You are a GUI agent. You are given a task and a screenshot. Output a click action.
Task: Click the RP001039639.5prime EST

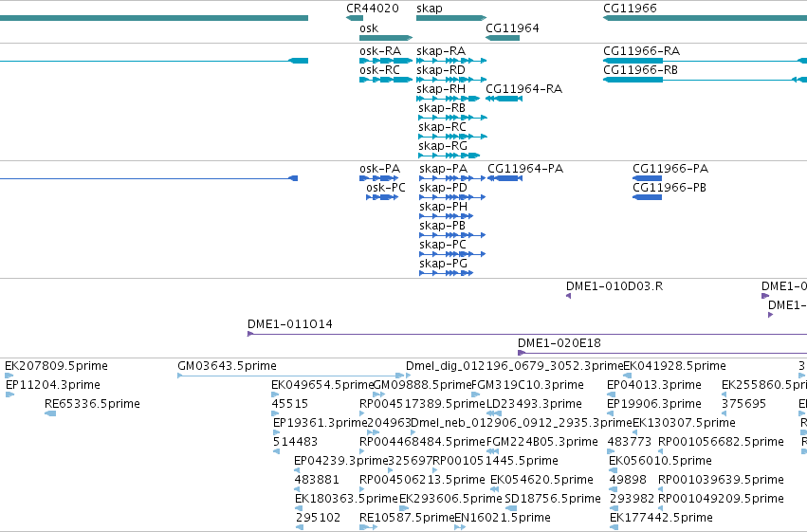click(x=661, y=489)
